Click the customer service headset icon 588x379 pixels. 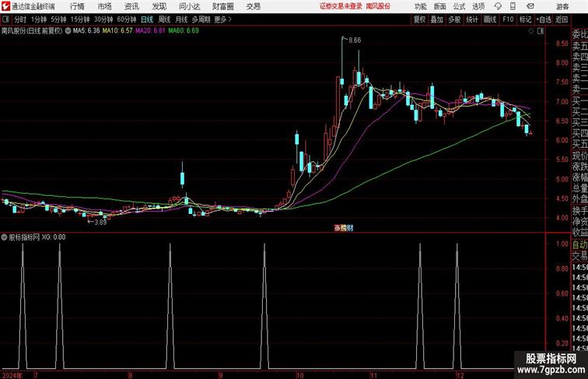point(498,6)
